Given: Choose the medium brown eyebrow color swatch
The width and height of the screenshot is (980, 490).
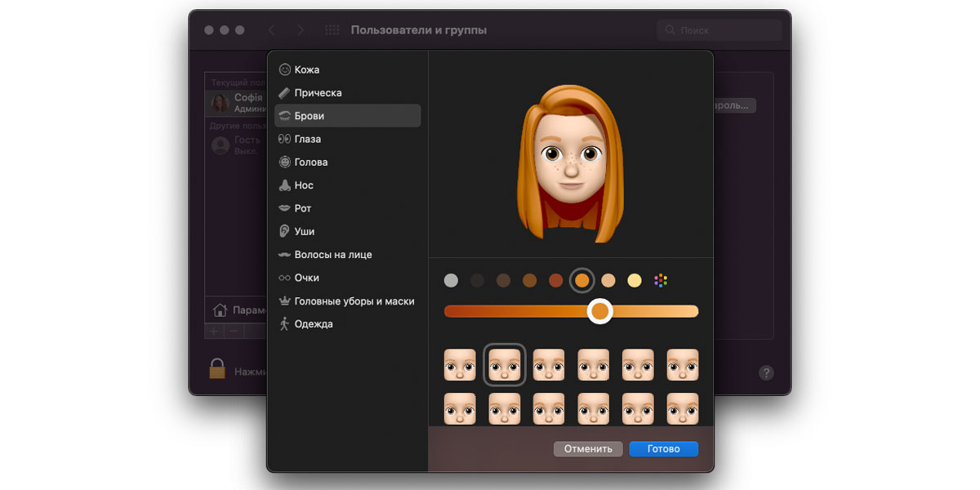Looking at the screenshot, I should [529, 281].
